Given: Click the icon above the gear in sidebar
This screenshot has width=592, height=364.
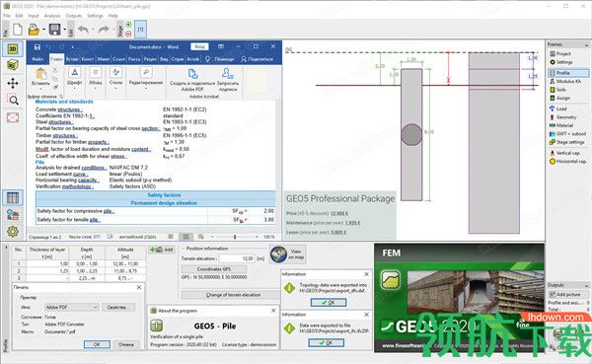Looking at the screenshot, I should tap(13, 215).
